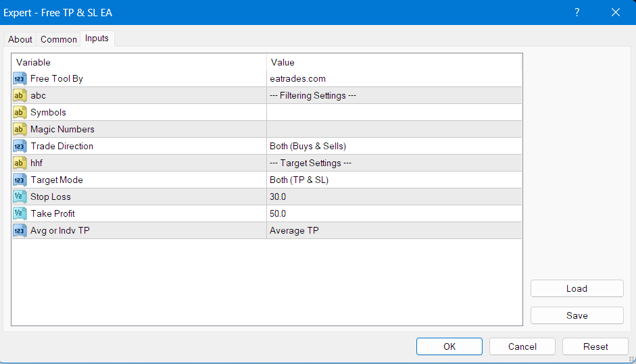Edit the empty Symbols value field
This screenshot has width=636, height=364.
[394, 112]
